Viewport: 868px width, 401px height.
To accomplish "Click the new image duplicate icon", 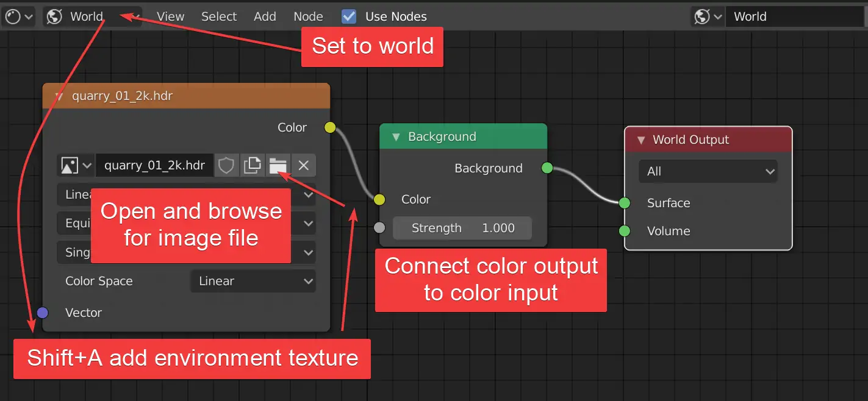I will pyautogui.click(x=252, y=165).
